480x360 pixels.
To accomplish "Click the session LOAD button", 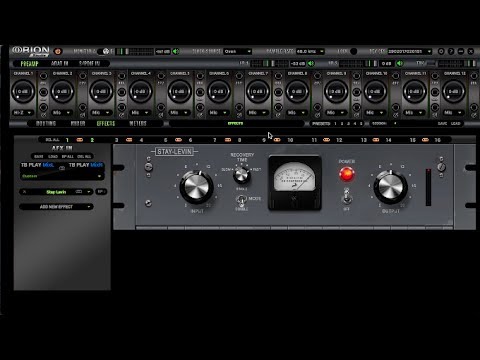I will (x=456, y=123).
